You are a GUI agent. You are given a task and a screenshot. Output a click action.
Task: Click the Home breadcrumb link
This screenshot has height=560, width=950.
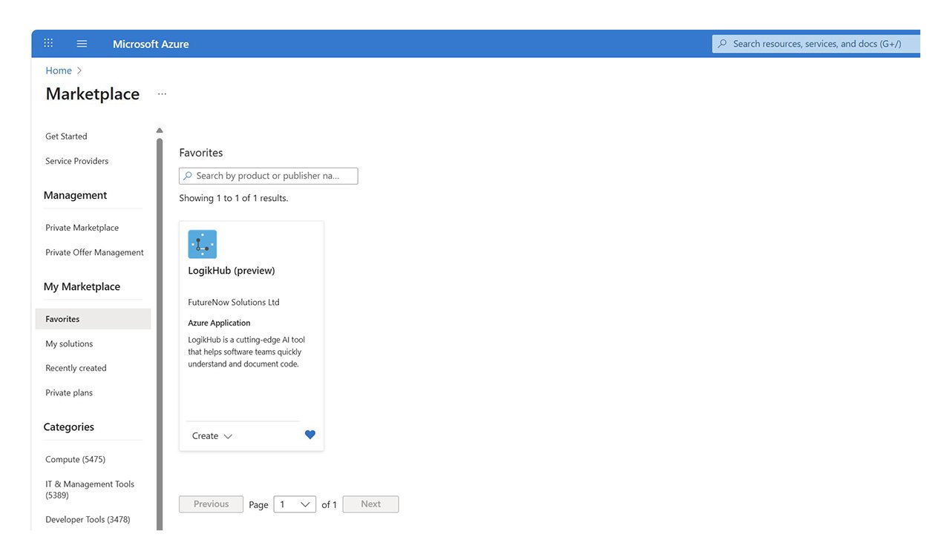point(59,70)
